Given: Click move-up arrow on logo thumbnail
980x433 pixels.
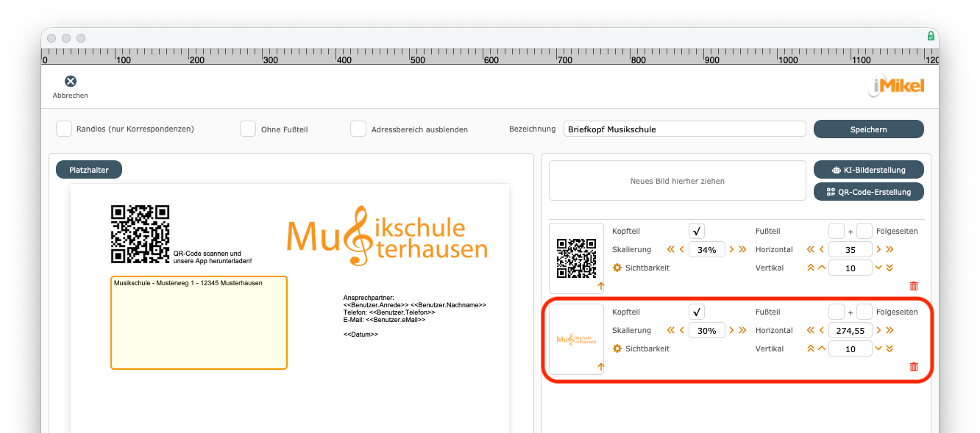Looking at the screenshot, I should point(600,367).
